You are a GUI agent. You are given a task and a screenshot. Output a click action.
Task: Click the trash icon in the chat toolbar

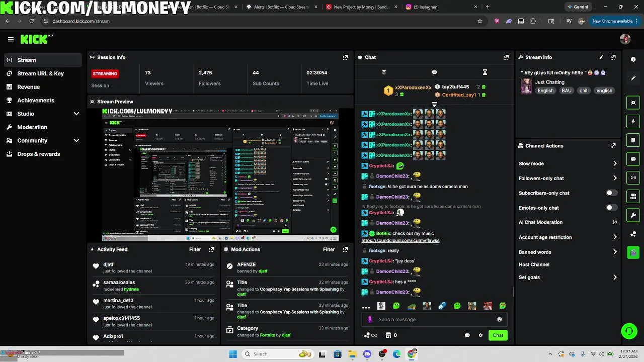(384, 72)
